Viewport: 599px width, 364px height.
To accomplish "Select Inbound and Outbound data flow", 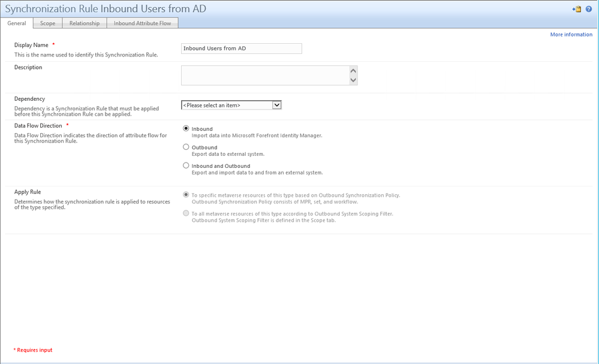I will [186, 165].
